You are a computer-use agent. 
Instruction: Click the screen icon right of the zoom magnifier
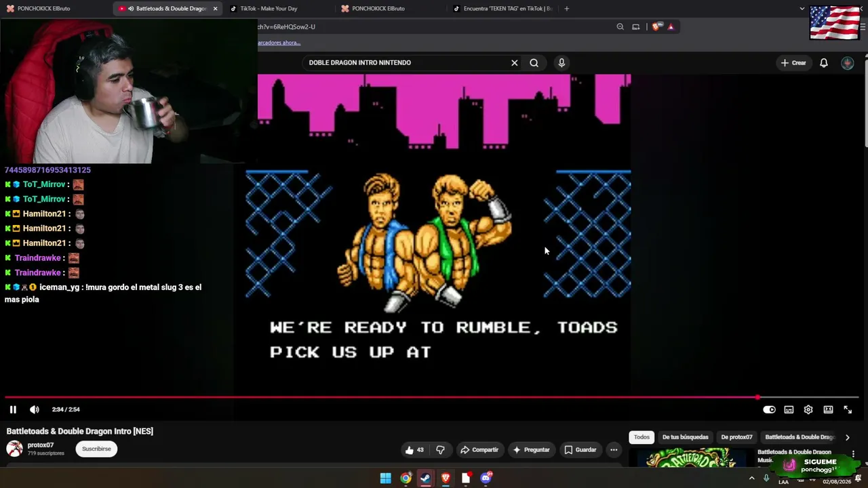pos(635,26)
